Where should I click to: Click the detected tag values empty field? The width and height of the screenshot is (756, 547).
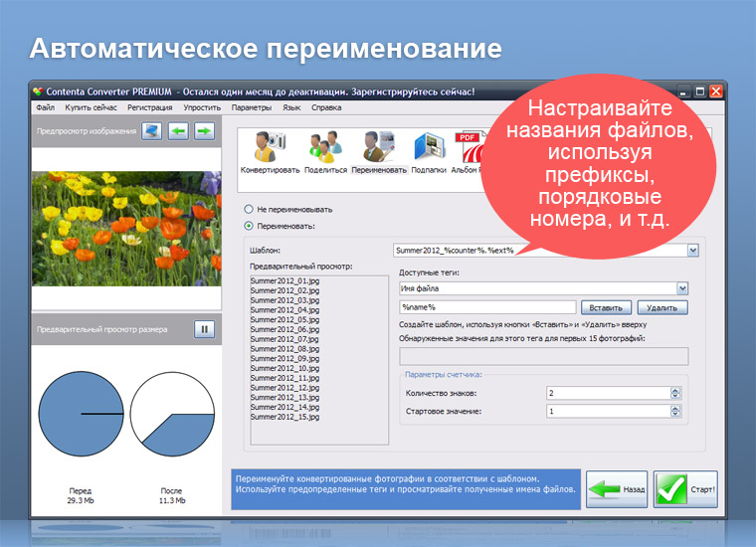[544, 356]
